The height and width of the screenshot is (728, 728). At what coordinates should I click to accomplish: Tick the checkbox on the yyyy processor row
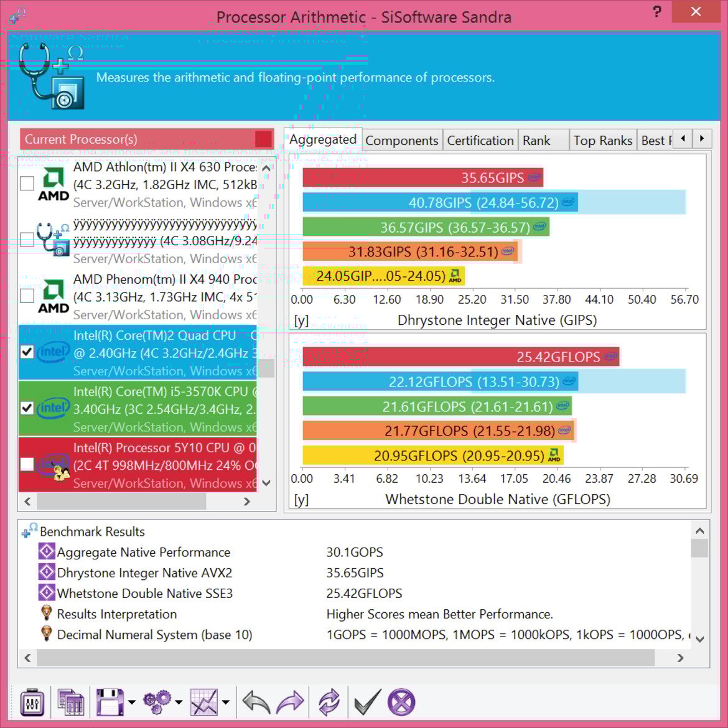[x=27, y=240]
